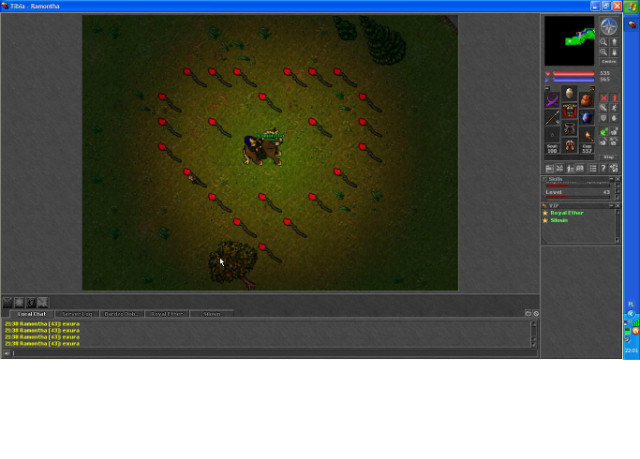Click the Soul 100 indicator
Screen dimensions: 640x459
click(x=552, y=149)
